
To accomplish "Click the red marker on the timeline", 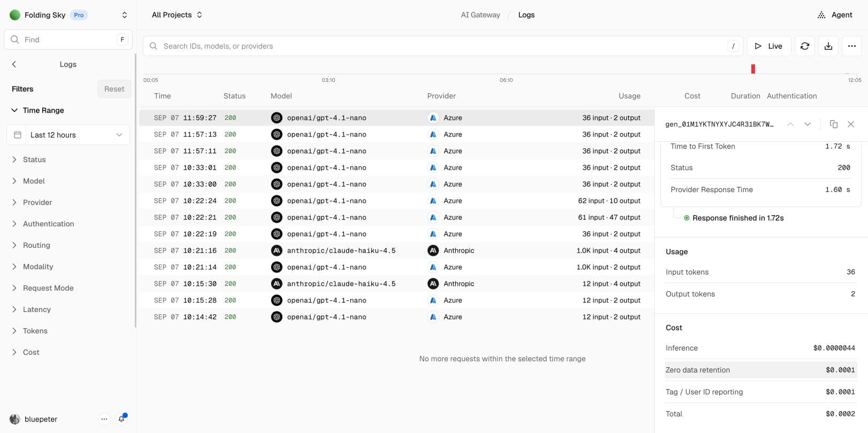I will pos(753,69).
